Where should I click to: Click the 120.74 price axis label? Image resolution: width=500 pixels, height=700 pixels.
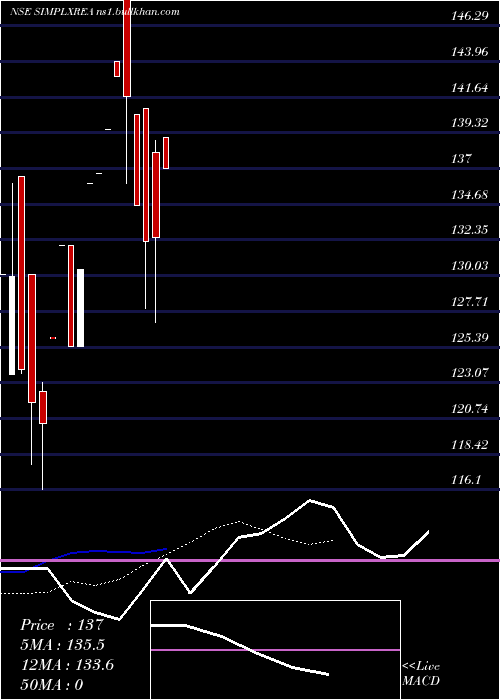(x=470, y=408)
